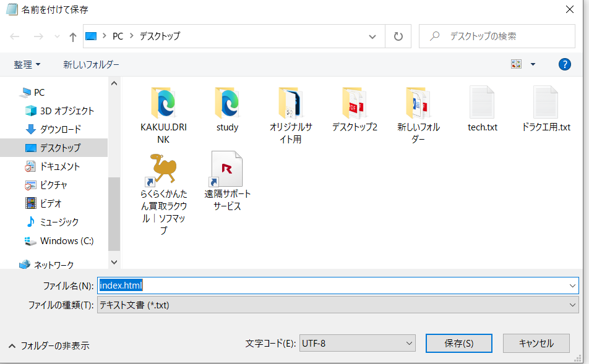The image size is (589, 364).
Task: Click the refresh icon beside address bar
Action: click(x=398, y=36)
